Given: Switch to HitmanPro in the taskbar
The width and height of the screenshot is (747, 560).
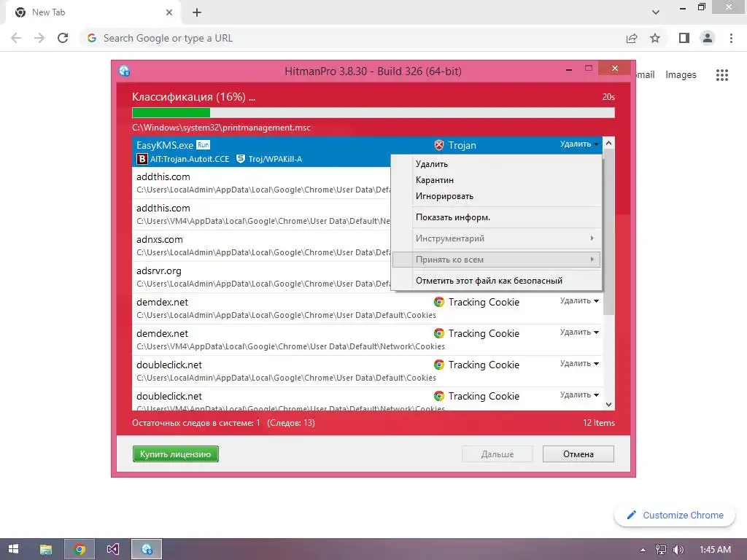Looking at the screenshot, I should pyautogui.click(x=147, y=549).
